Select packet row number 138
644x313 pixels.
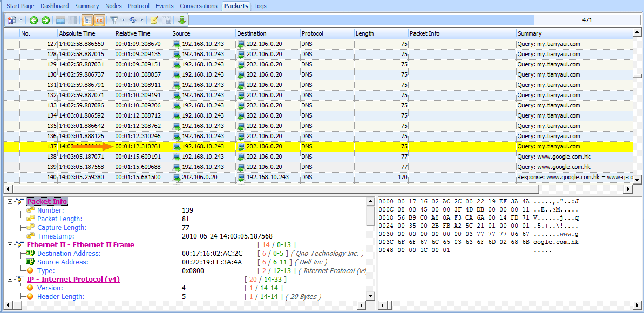pos(318,156)
